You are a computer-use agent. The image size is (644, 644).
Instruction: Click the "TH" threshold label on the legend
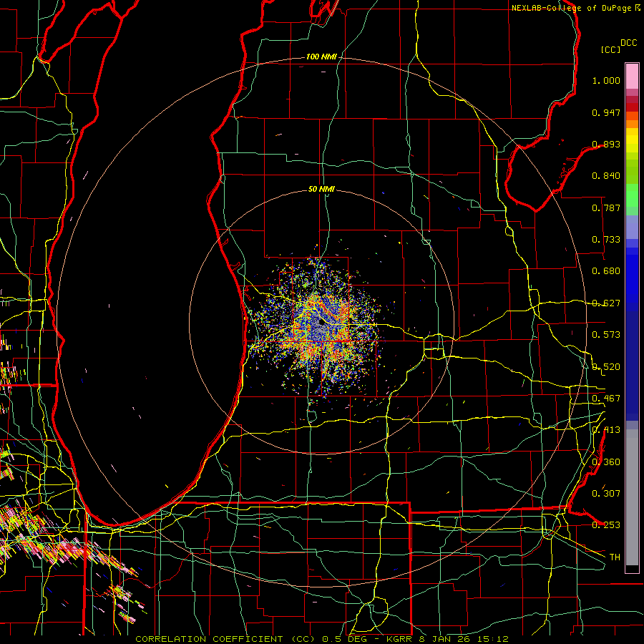click(x=615, y=557)
